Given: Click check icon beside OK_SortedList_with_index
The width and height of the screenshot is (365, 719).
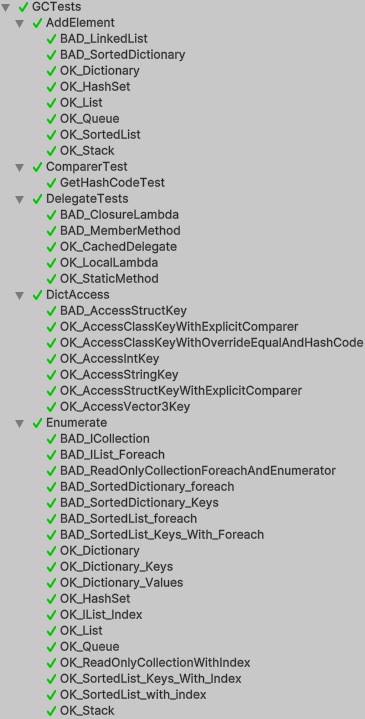Looking at the screenshot, I should pyautogui.click(x=51, y=695).
